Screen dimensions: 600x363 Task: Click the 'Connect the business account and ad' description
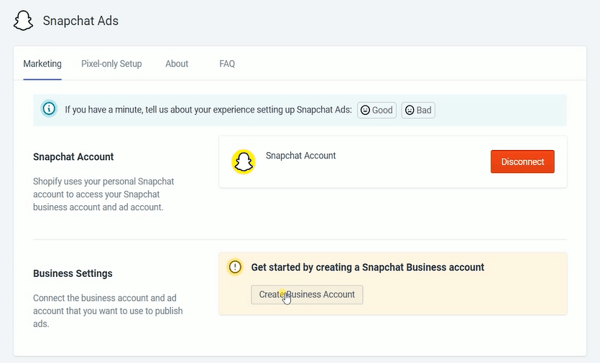tap(108, 311)
